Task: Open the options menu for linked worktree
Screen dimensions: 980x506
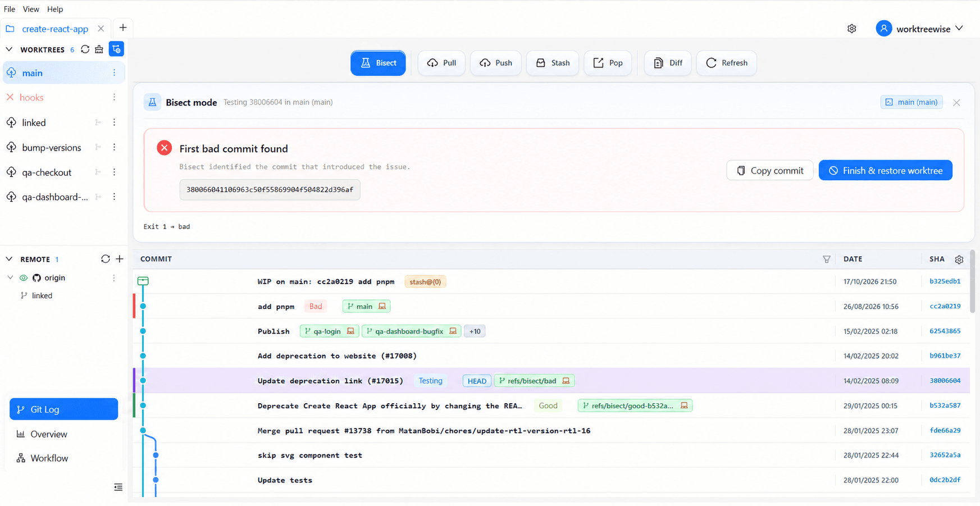Action: pyautogui.click(x=114, y=122)
